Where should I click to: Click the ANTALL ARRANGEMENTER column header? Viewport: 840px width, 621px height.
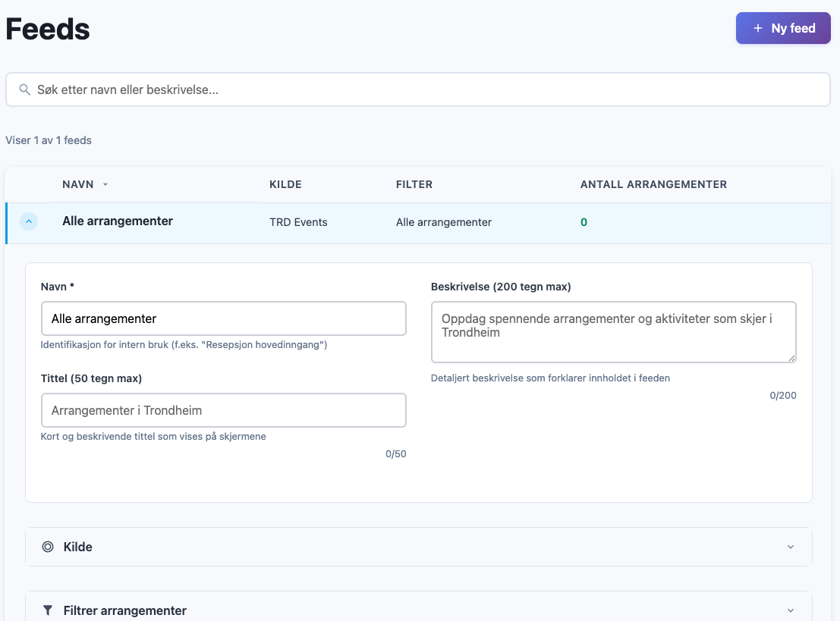click(x=653, y=184)
